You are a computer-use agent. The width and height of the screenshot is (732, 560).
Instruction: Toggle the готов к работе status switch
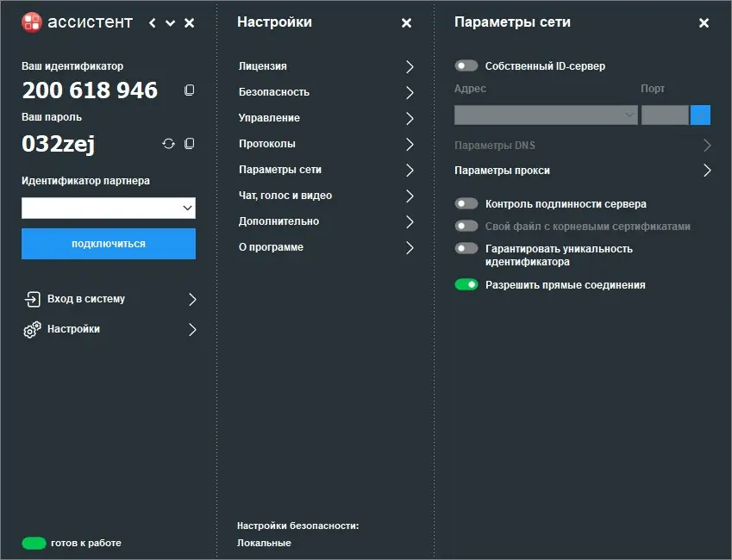(x=33, y=543)
